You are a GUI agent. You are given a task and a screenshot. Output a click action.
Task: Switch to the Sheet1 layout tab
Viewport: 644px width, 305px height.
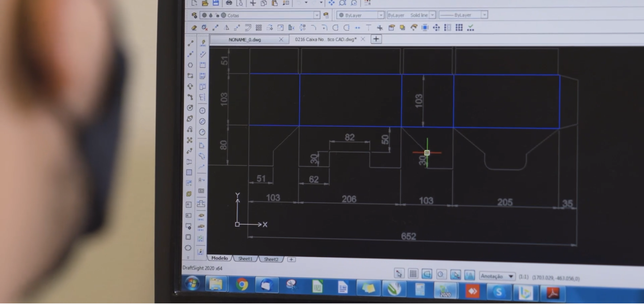(245, 259)
